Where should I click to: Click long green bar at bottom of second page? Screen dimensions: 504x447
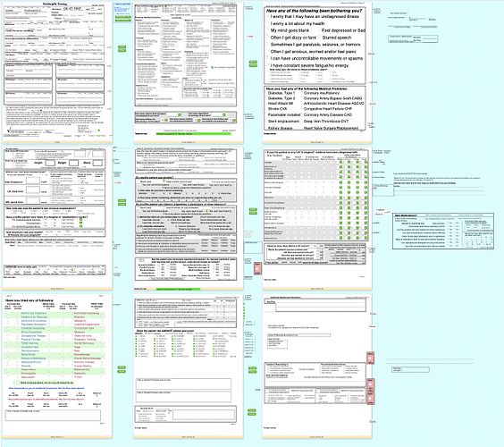(x=194, y=133)
